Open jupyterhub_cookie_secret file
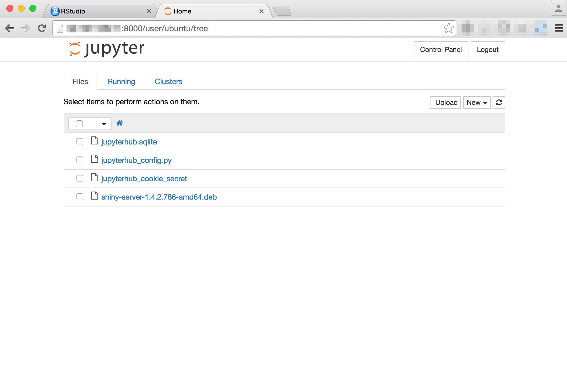This screenshot has height=392, width=567. point(144,178)
